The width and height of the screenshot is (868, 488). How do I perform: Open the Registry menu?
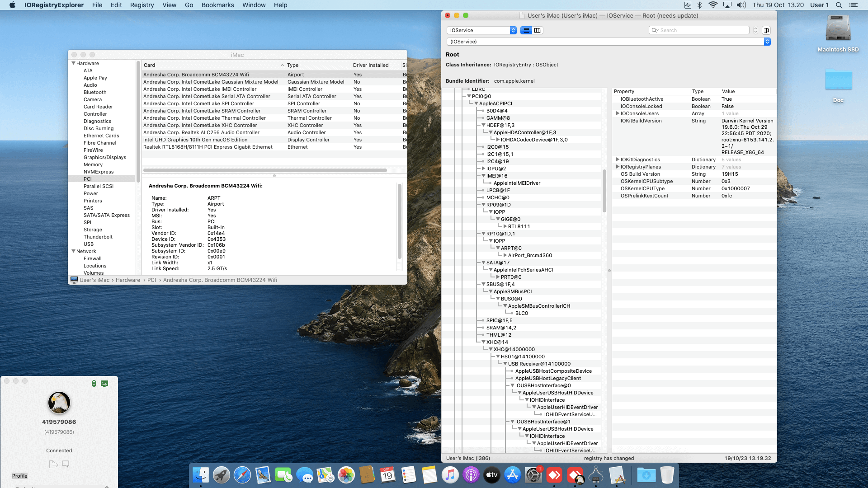(x=142, y=5)
